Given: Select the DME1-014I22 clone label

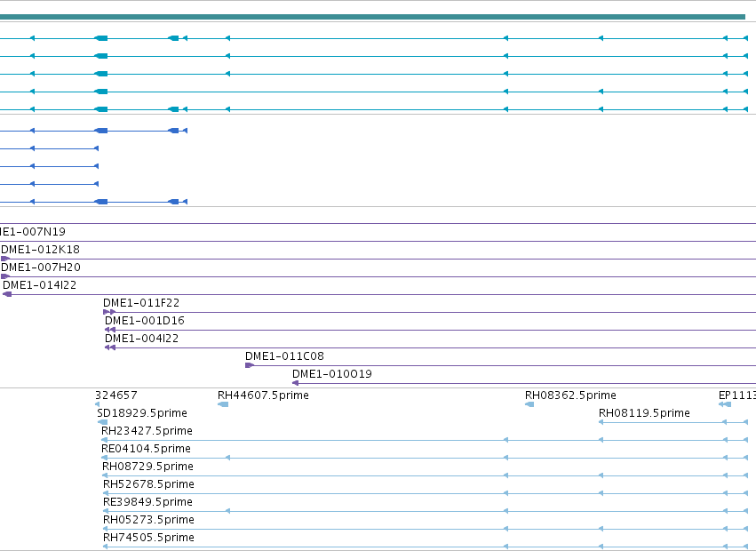Looking at the screenshot, I should click(40, 285).
